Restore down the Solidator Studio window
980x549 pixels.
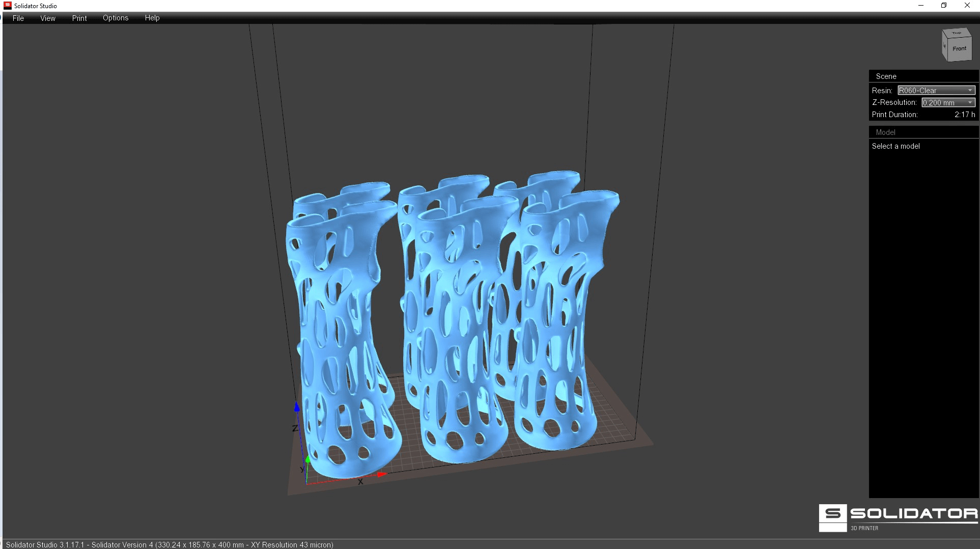(943, 6)
